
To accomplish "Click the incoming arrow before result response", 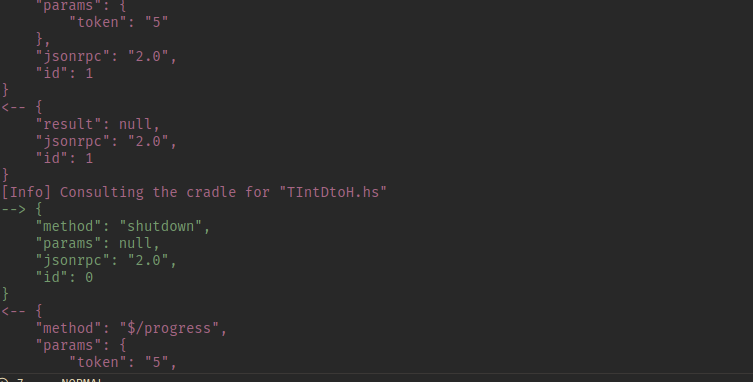I will pos(13,107).
